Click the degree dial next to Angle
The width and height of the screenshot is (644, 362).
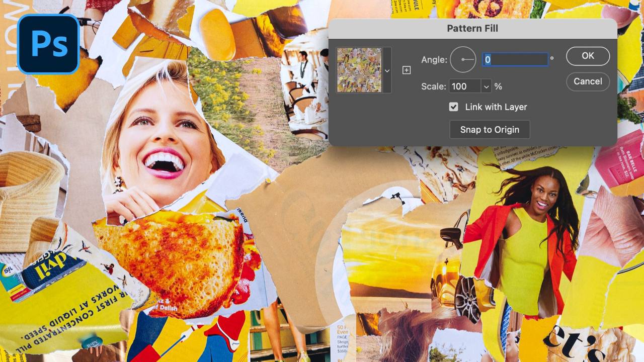pyautogui.click(x=462, y=59)
